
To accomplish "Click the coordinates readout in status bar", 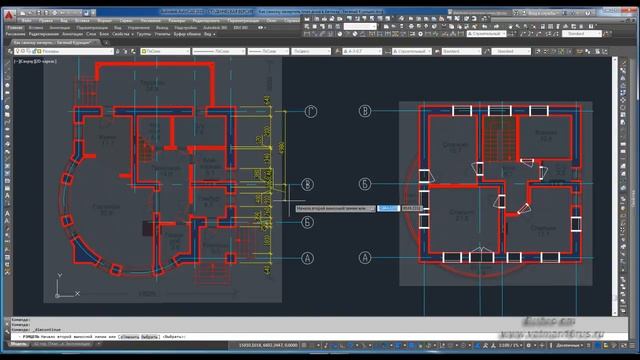I will (268, 346).
